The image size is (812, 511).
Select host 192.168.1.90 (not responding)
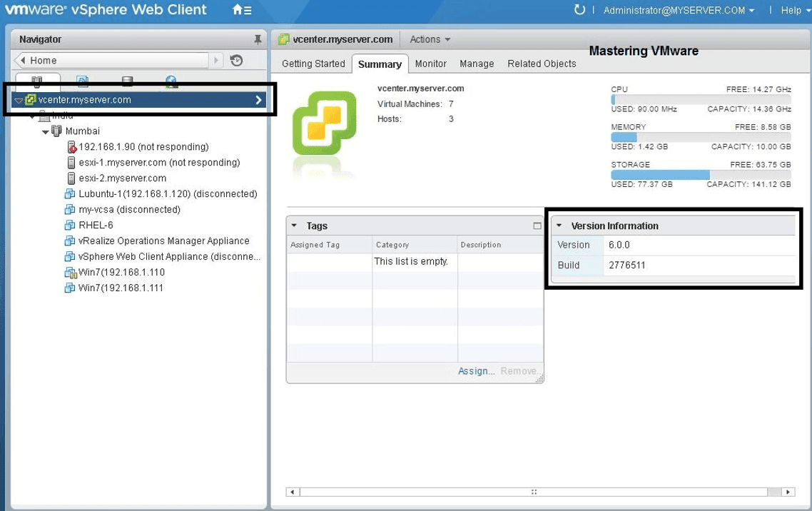click(x=143, y=147)
